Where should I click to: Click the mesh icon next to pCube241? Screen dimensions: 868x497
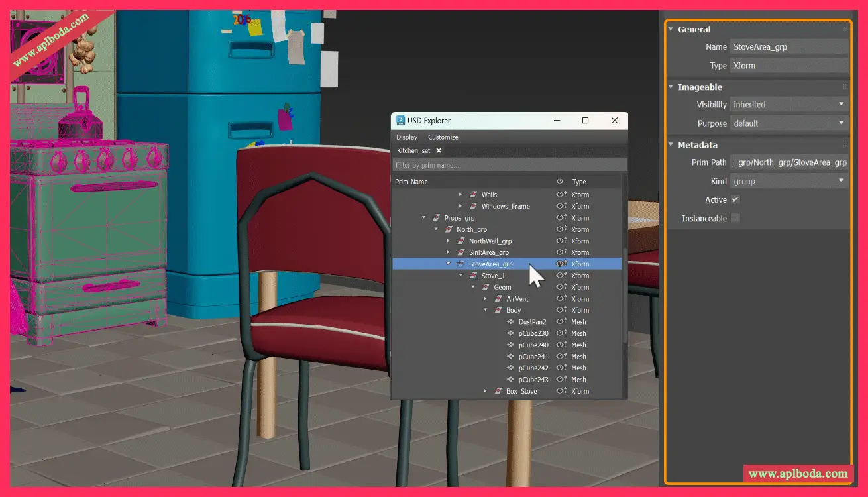(x=510, y=357)
